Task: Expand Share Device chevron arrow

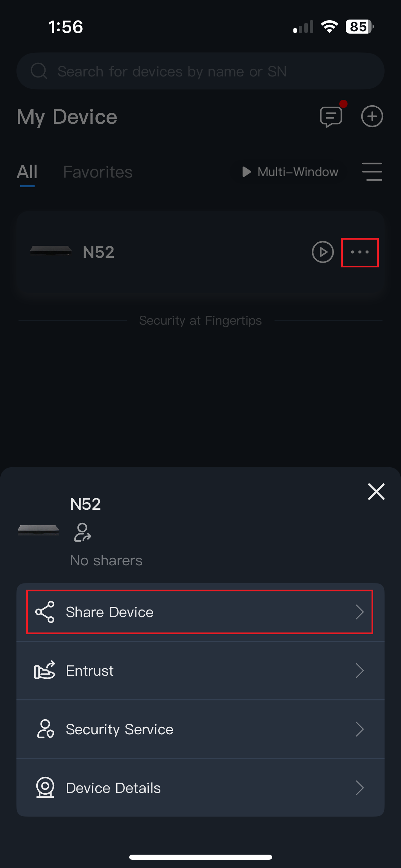Action: point(360,612)
